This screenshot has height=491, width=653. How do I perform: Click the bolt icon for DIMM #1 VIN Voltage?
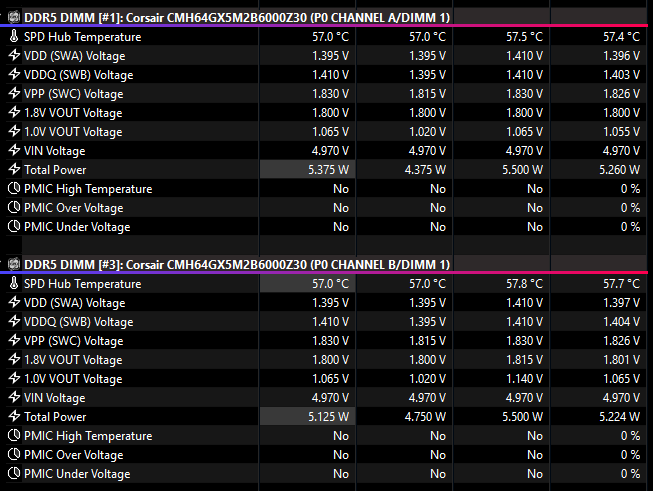14,150
